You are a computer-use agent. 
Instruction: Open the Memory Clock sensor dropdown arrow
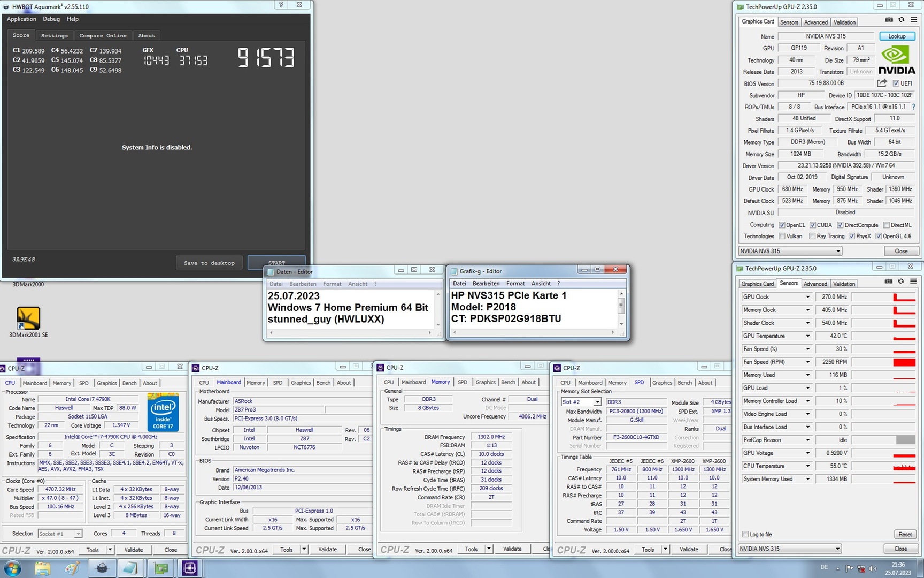pyautogui.click(x=807, y=310)
